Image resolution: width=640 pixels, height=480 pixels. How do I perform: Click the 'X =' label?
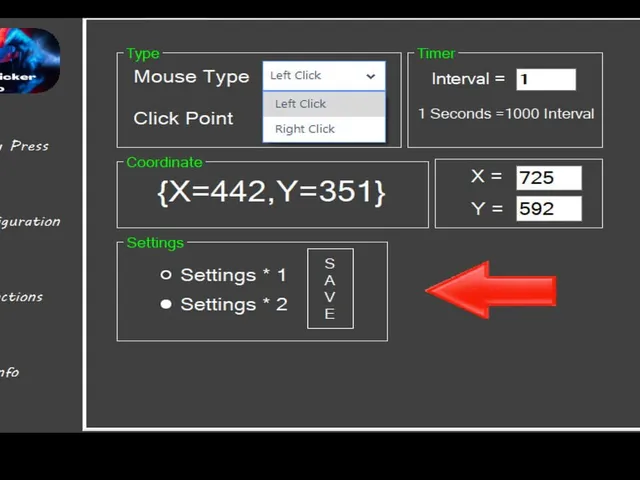click(486, 176)
